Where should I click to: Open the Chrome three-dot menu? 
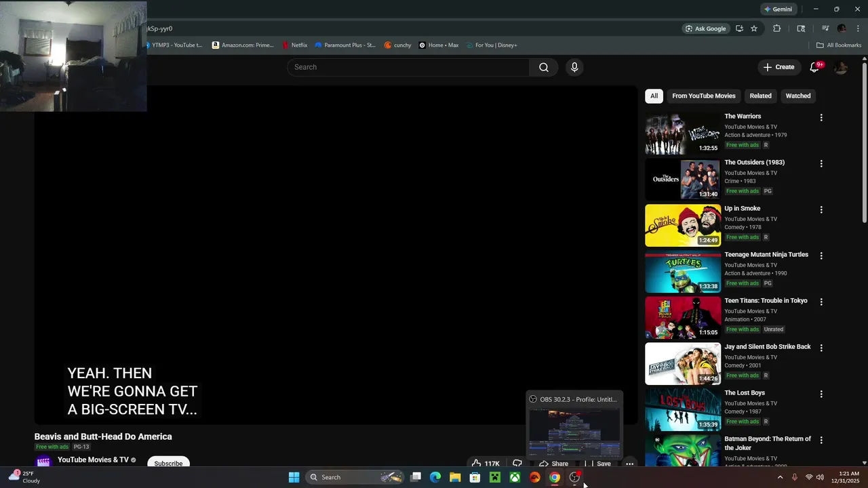[858, 28]
